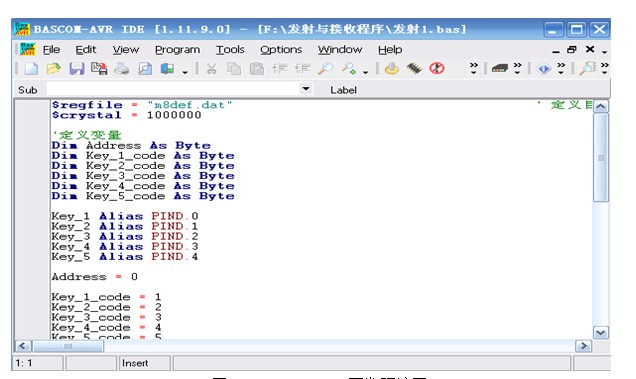Expand the Sub dropdown list
Screen dimensions: 636x379
306,89
